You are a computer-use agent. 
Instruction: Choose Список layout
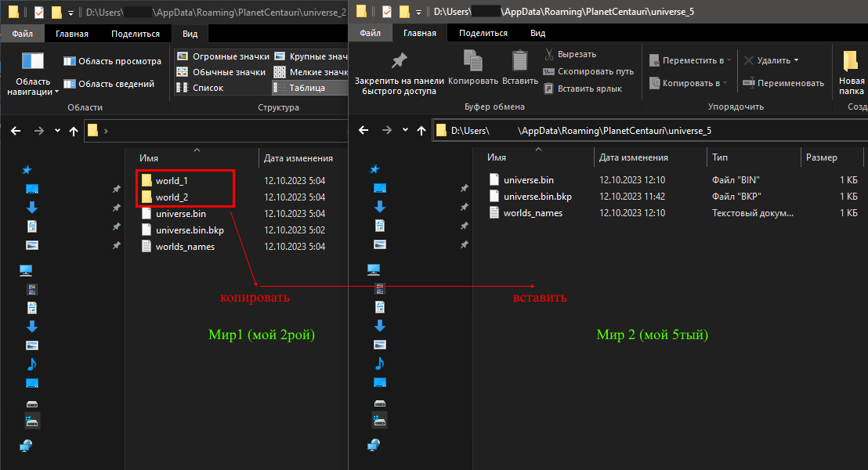(x=200, y=88)
